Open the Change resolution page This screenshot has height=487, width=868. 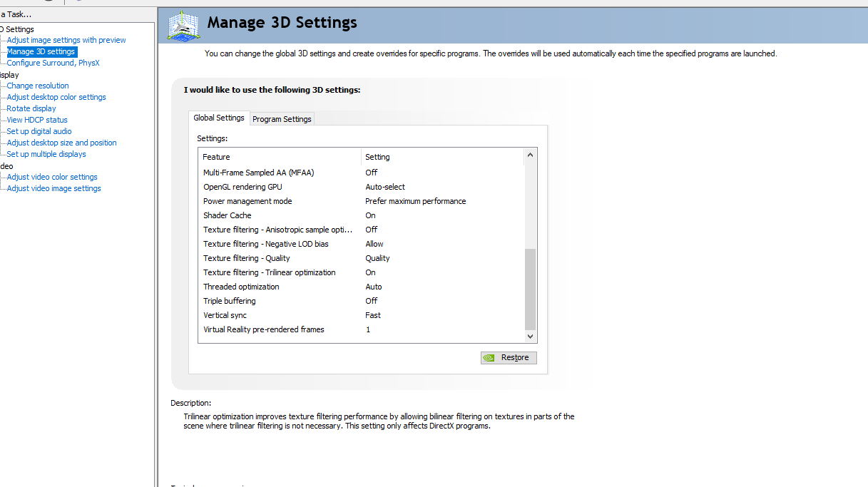(x=38, y=86)
